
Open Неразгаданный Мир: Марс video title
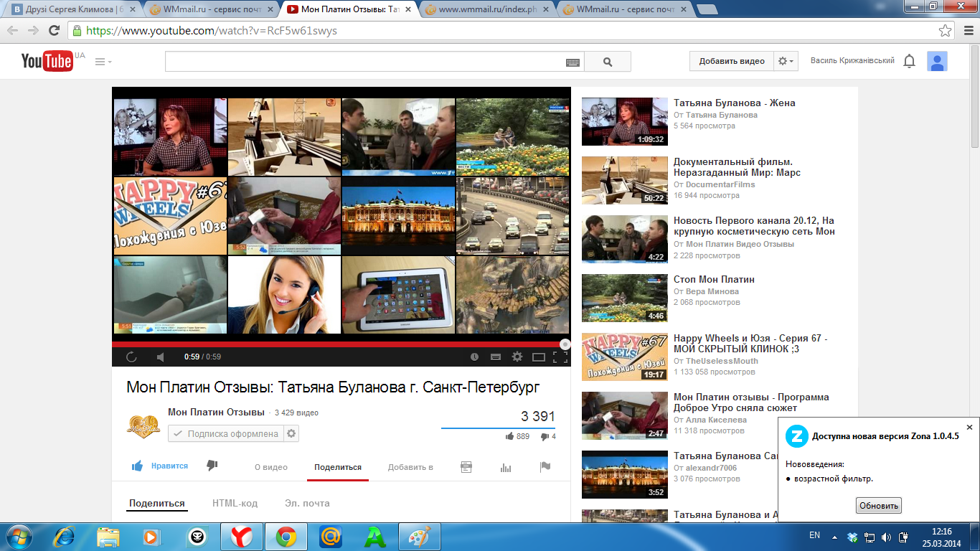[x=737, y=167]
